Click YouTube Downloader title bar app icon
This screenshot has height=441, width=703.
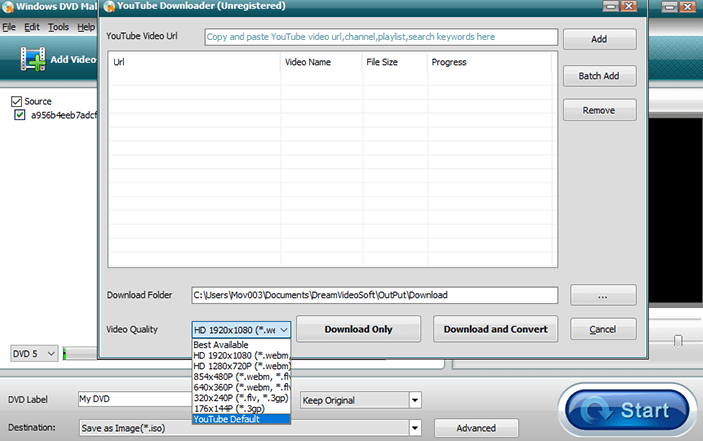click(109, 6)
